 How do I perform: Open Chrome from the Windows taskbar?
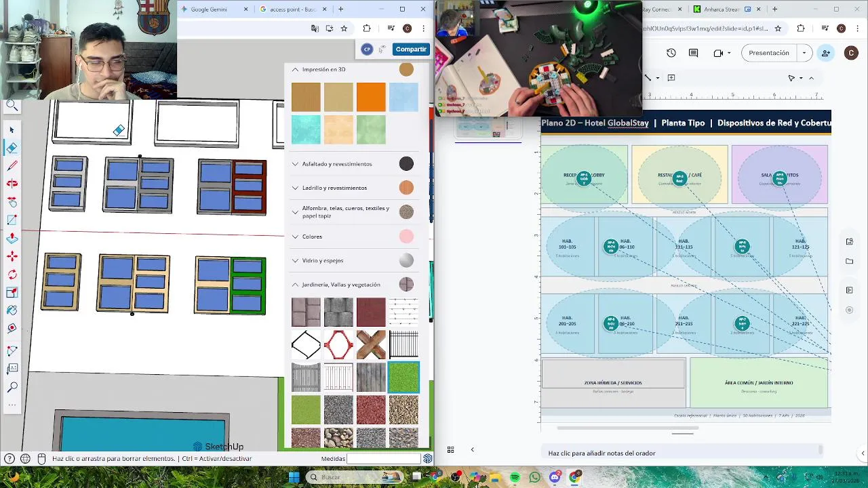[574, 477]
